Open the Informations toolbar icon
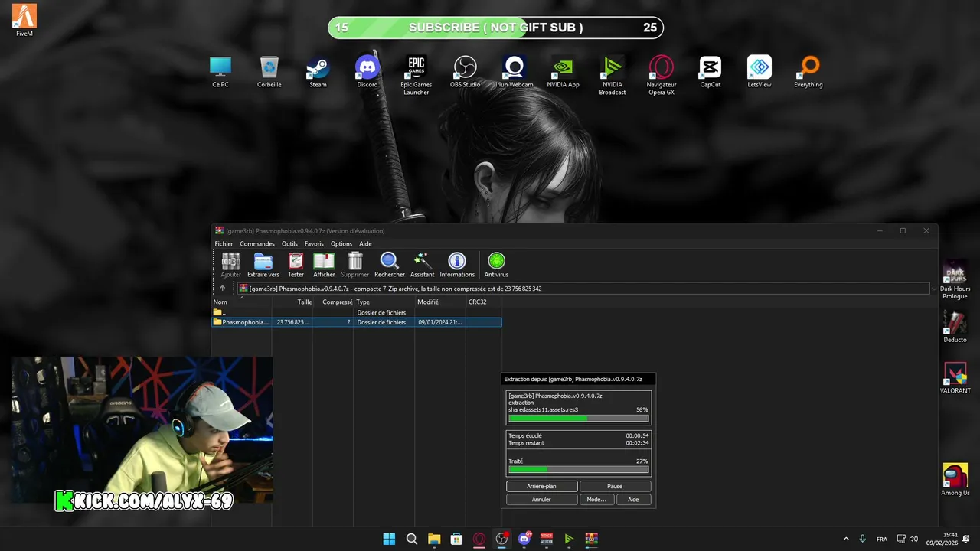This screenshot has width=980, height=551. [x=457, y=265]
